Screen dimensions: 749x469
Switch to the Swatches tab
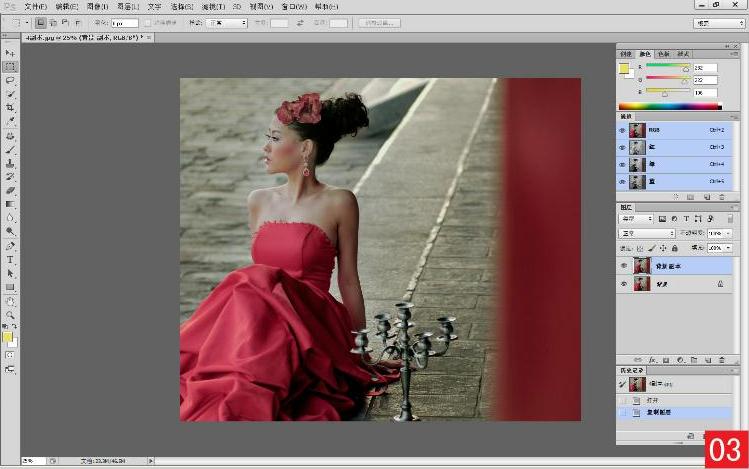[663, 54]
